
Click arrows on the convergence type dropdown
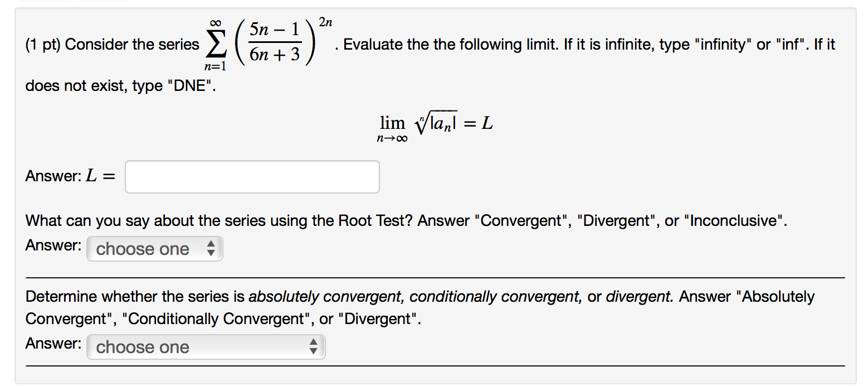314,347
